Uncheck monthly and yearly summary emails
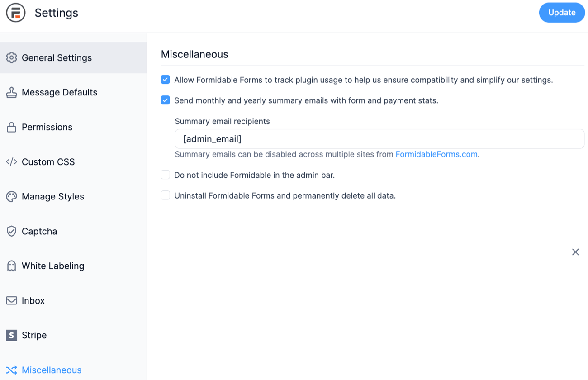This screenshot has height=380, width=588. pos(165,100)
